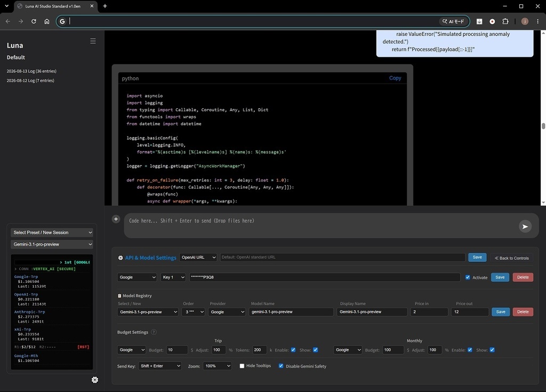This screenshot has height=392, width=546.
Task: Uncheck Disable Gemini Safety
Action: click(281, 366)
